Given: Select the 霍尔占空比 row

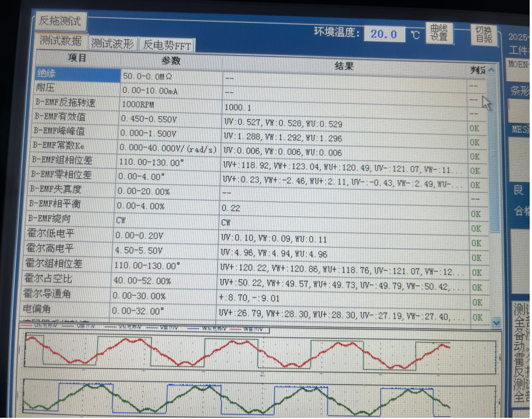Looking at the screenshot, I should tap(67, 279).
